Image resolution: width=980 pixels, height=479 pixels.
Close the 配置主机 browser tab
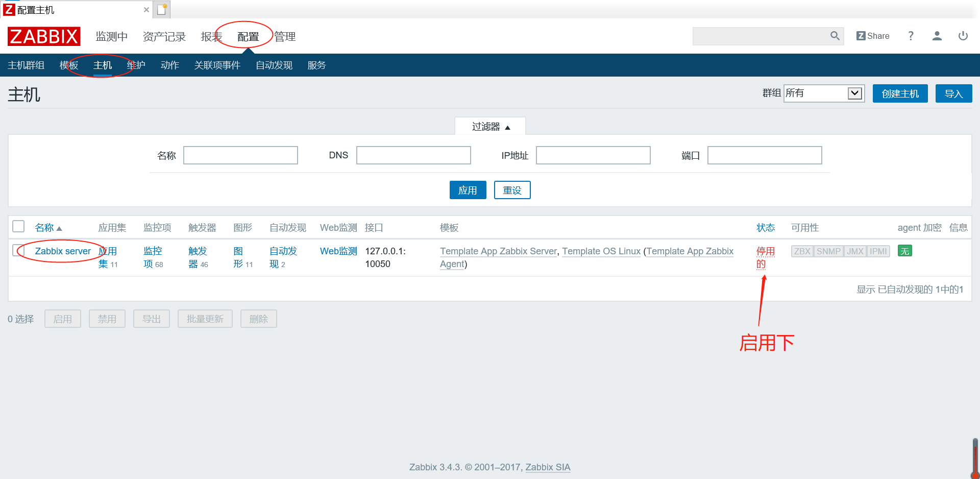[x=146, y=10]
